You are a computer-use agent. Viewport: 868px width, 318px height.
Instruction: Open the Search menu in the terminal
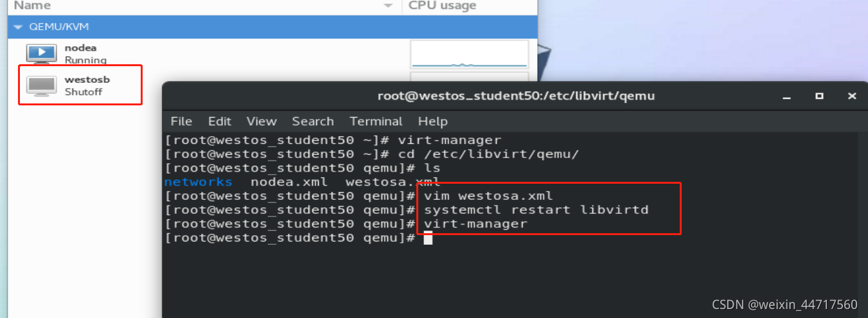[313, 121]
